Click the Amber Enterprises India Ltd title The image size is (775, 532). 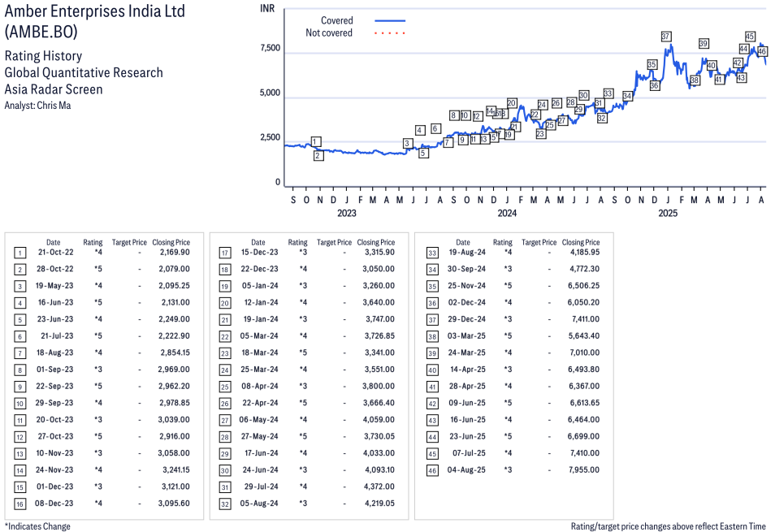coord(95,11)
